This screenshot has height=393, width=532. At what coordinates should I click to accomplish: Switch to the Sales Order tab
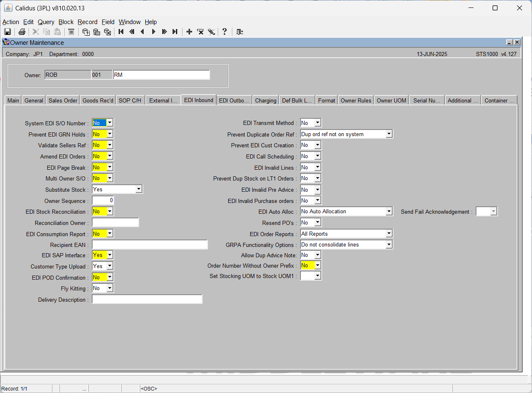click(x=63, y=100)
